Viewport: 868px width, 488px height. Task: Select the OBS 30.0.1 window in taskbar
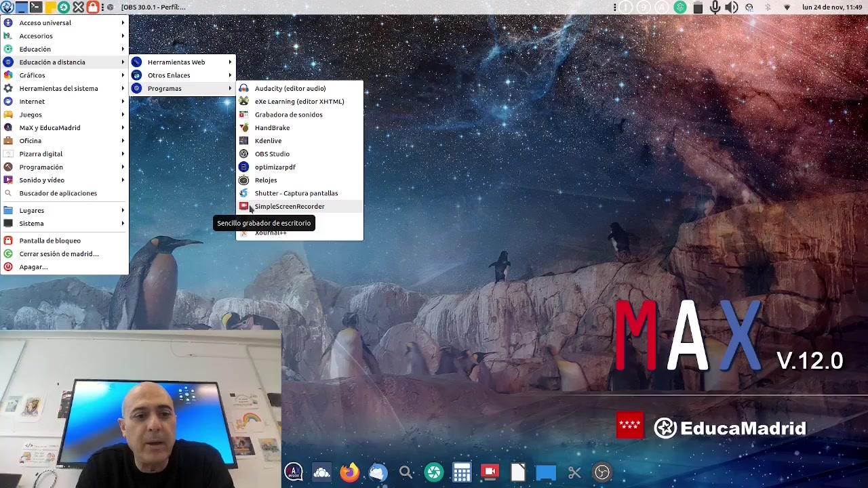(147, 7)
